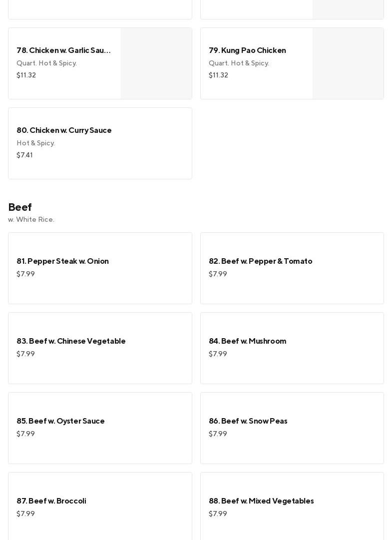392x540 pixels.
Task: Choose 87. Beef w. Broccoli
Action: pyautogui.click(x=51, y=501)
